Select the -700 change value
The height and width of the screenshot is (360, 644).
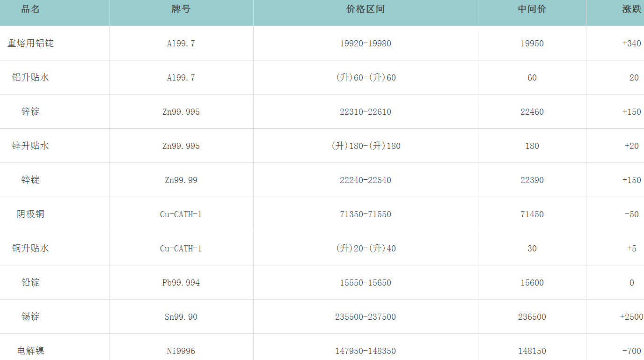631,351
